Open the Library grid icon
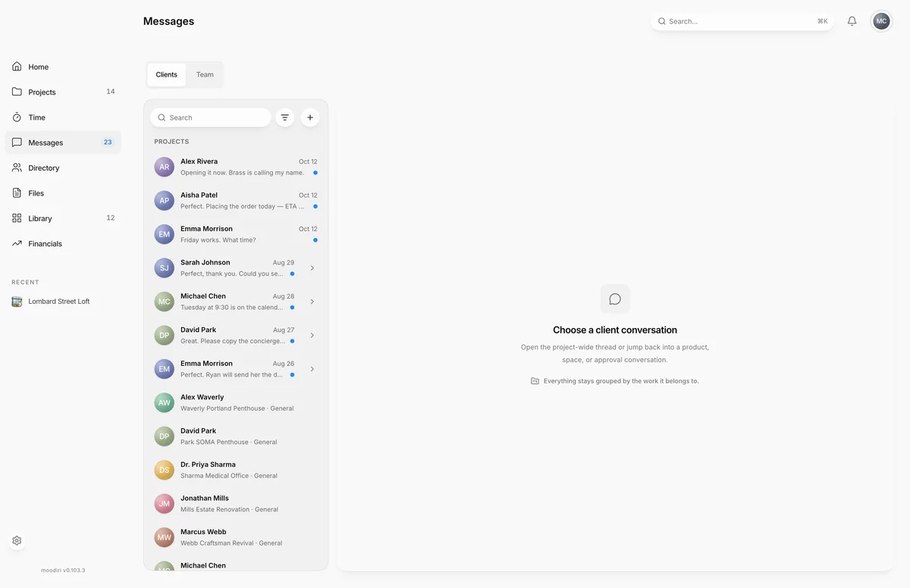The width and height of the screenshot is (910, 588). (x=17, y=218)
